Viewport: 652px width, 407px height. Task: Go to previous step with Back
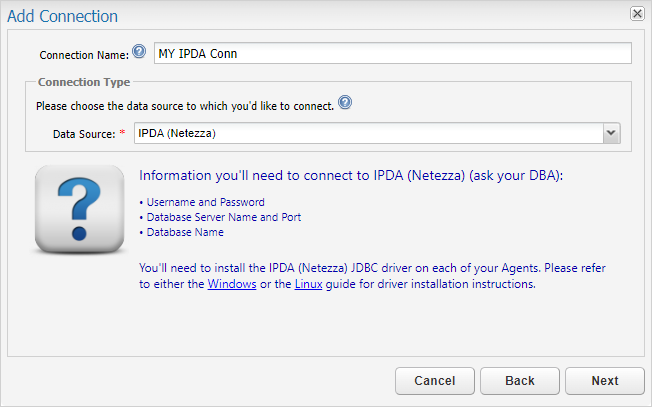(x=519, y=381)
